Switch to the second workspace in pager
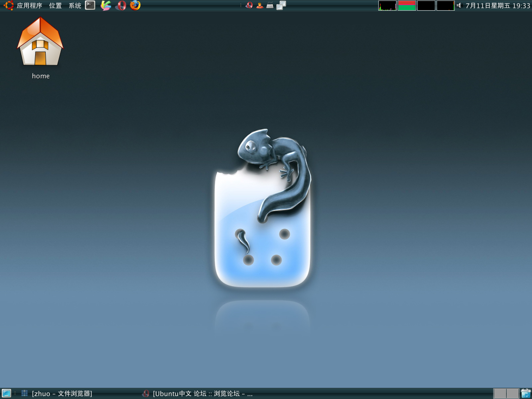 513,393
